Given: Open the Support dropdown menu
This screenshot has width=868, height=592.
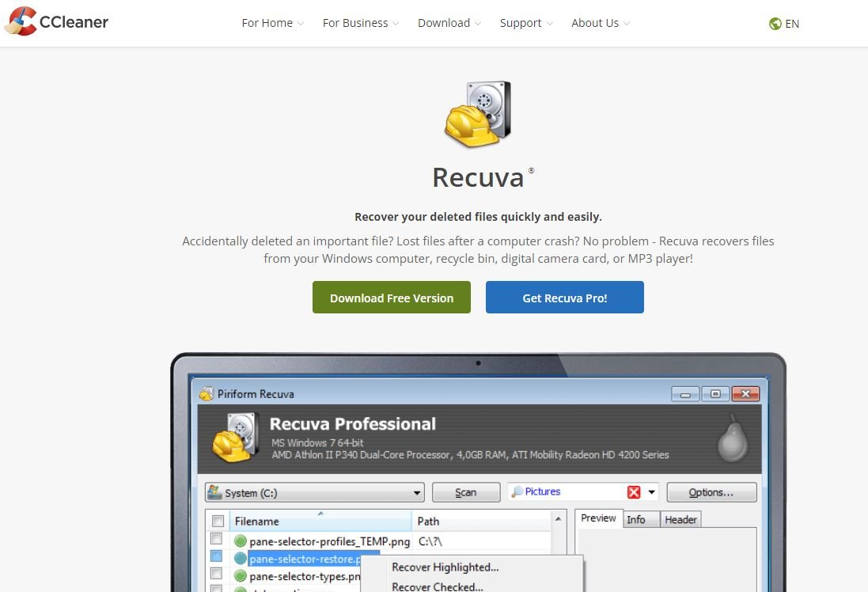Looking at the screenshot, I should (526, 23).
